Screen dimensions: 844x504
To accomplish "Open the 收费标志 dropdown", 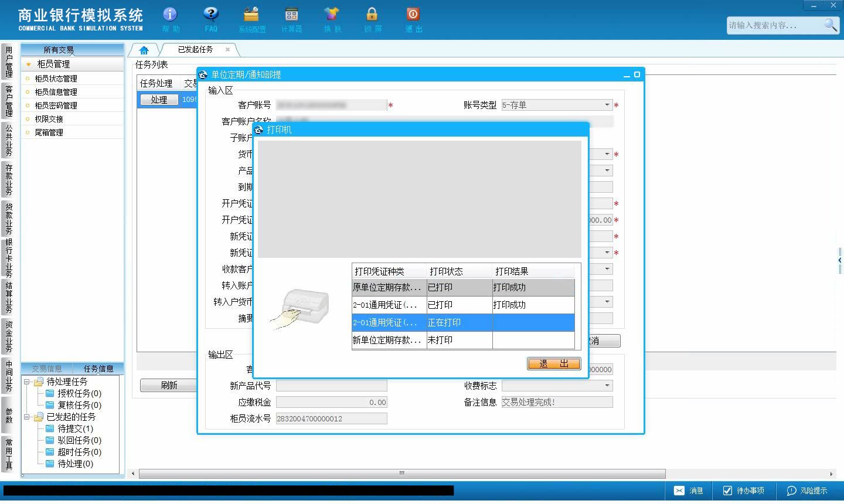I will coord(607,386).
